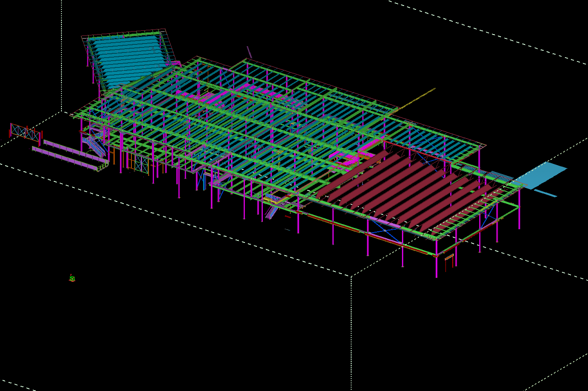Click the green coordinate axis symbol
This screenshot has height=391, width=588.
coord(72,278)
